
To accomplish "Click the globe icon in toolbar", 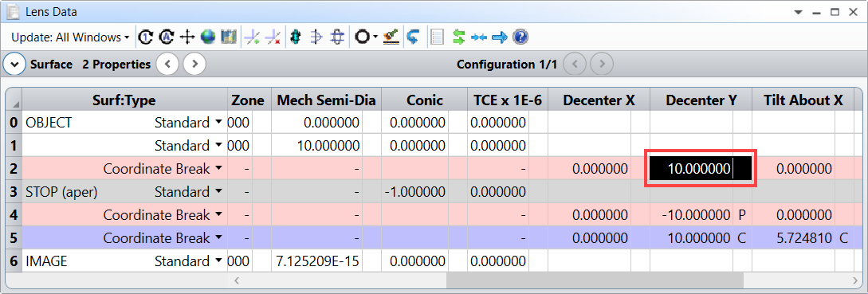I will pos(208,37).
